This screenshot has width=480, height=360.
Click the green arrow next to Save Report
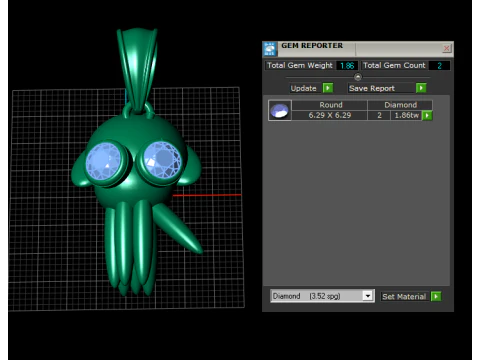point(421,88)
